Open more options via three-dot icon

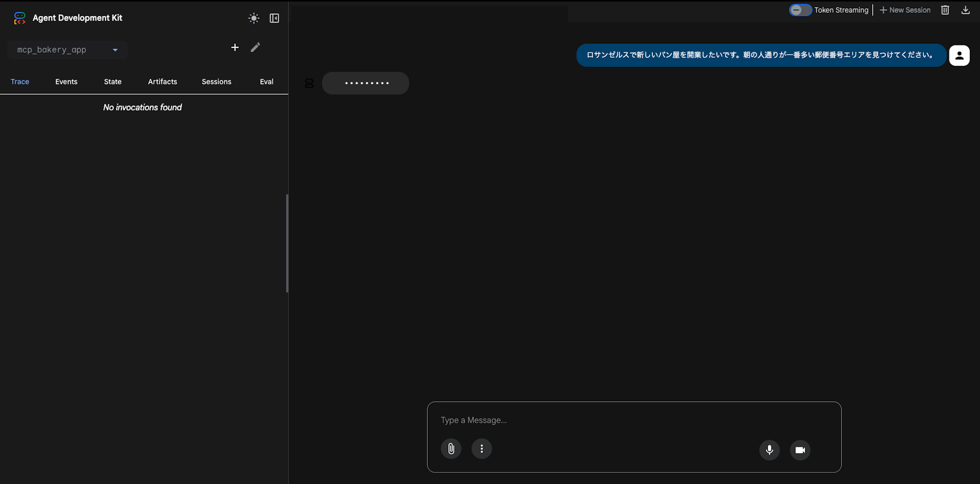(x=482, y=449)
